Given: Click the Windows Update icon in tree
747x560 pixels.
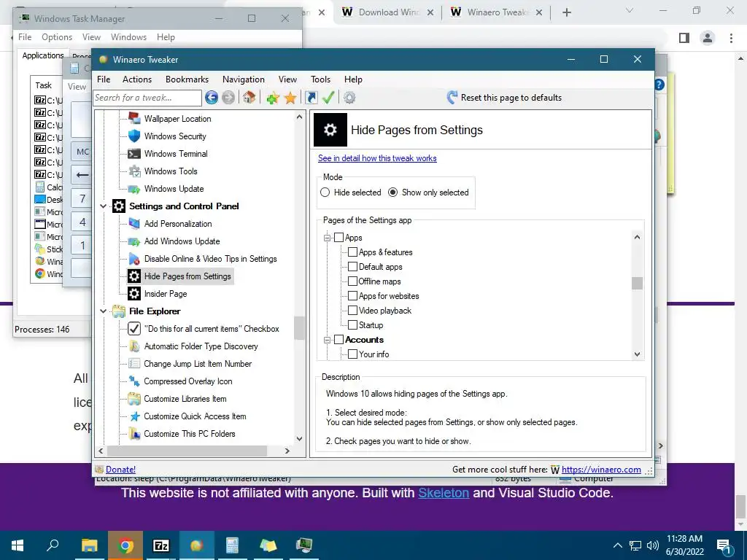Looking at the screenshot, I should pos(134,189).
